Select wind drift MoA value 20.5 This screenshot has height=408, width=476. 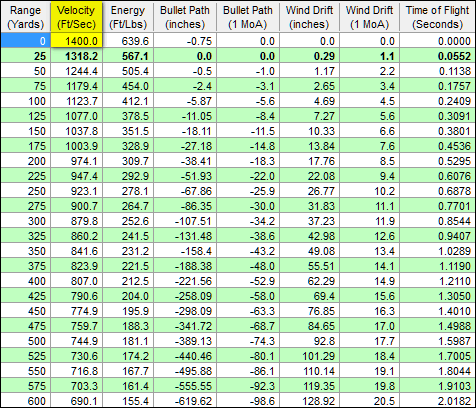click(370, 400)
